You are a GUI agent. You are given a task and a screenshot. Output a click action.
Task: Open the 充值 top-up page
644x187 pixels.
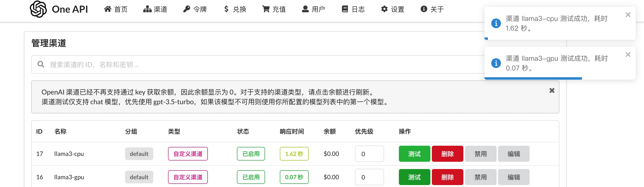click(x=274, y=9)
